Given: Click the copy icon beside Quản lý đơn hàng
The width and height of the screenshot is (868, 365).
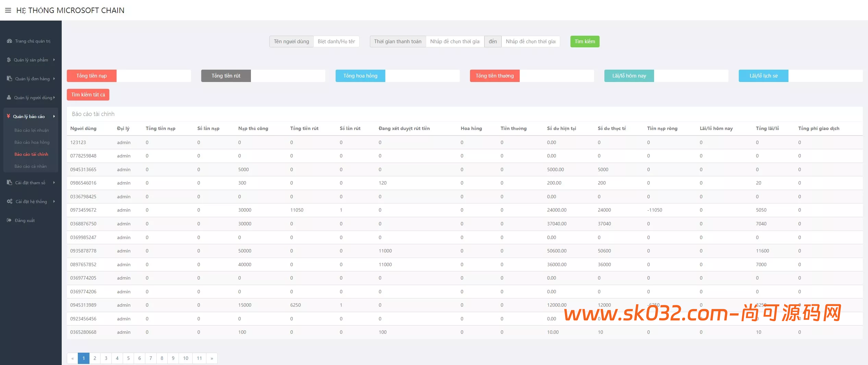Looking at the screenshot, I should (9, 79).
